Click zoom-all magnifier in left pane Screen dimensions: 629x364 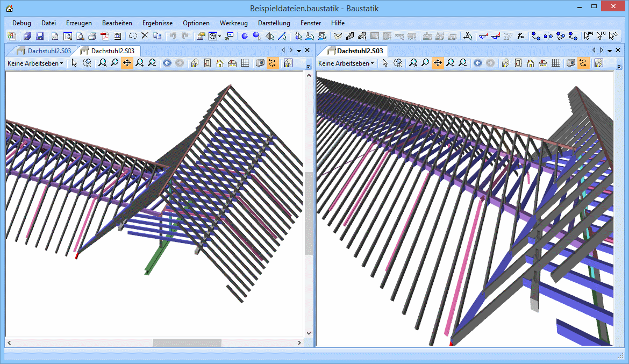(x=102, y=63)
